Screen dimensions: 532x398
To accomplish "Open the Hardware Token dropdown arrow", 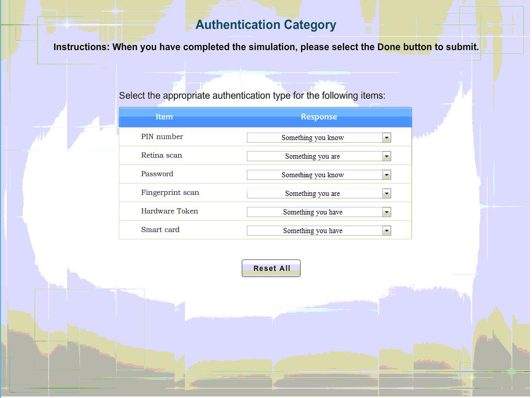I will 386,212.
